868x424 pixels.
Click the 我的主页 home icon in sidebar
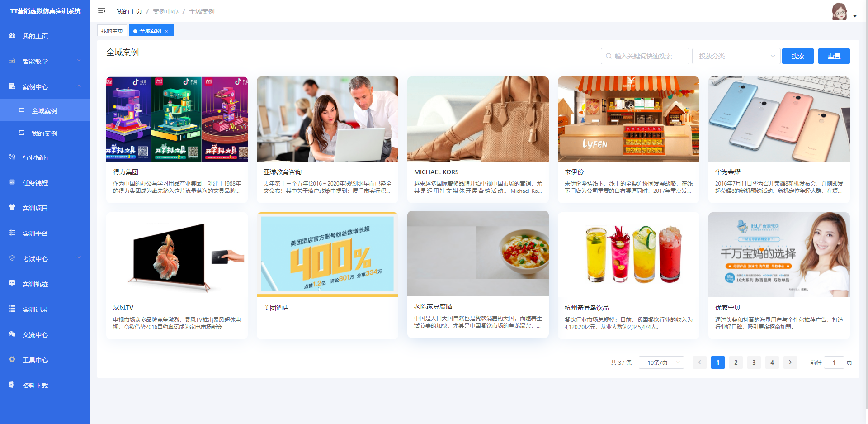[x=12, y=35]
